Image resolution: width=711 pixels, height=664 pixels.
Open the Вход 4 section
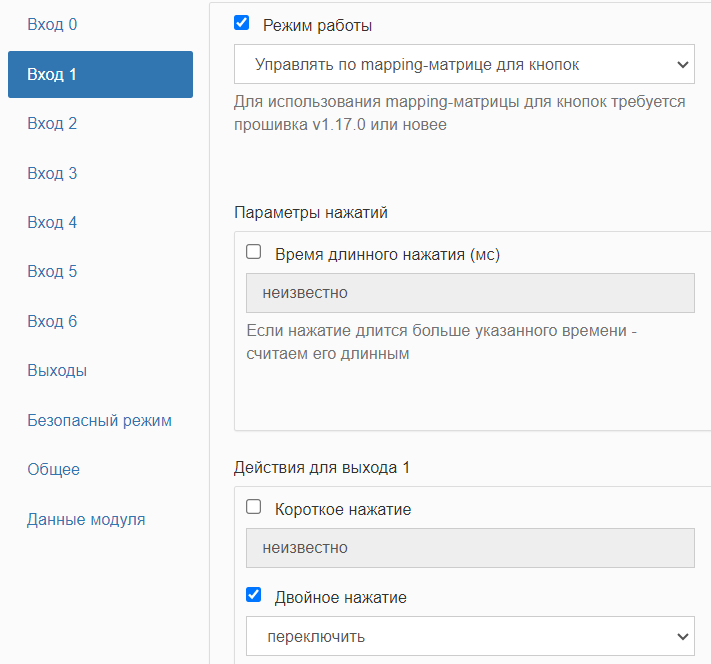[52, 222]
